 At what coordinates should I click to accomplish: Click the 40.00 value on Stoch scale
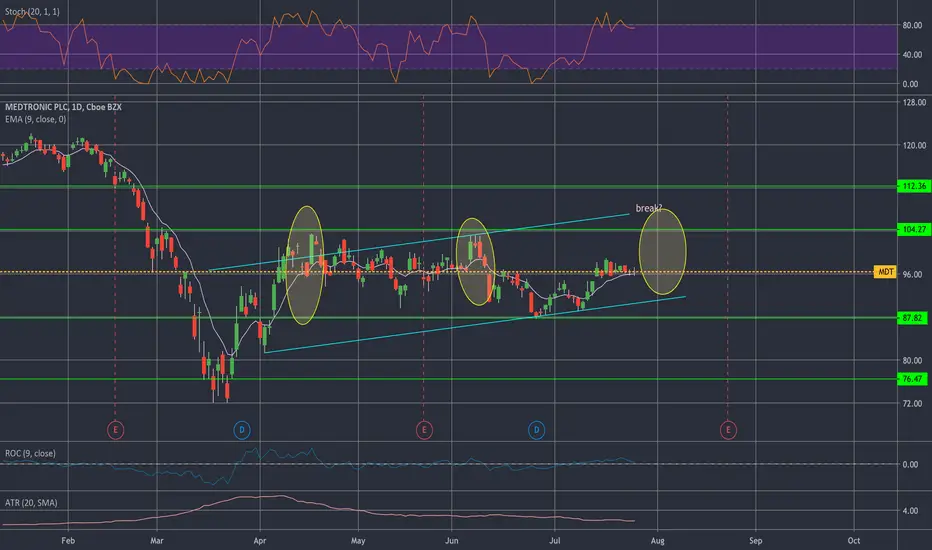912,55
